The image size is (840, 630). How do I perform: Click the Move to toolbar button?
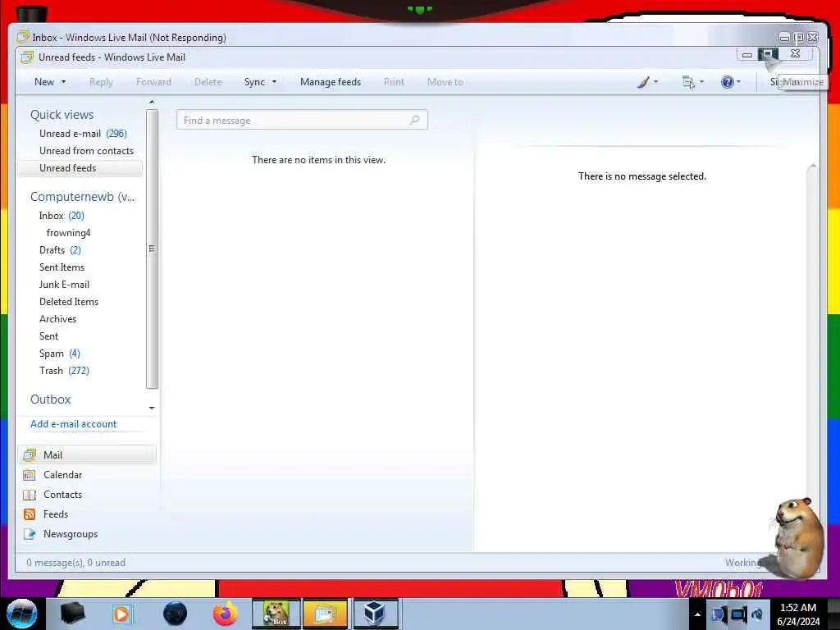coord(445,82)
